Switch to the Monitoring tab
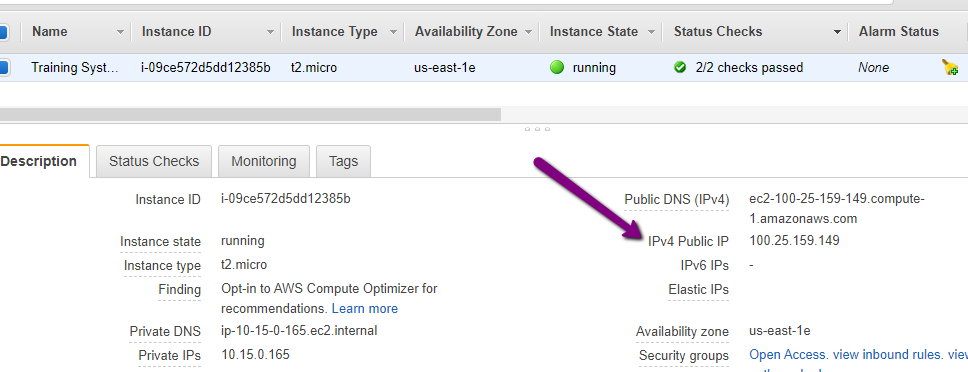 tap(264, 162)
